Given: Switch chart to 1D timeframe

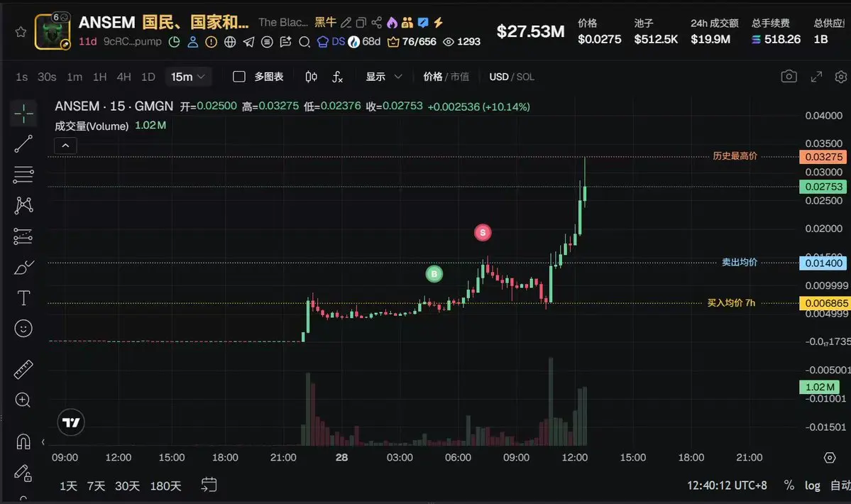Looking at the screenshot, I should [x=148, y=77].
